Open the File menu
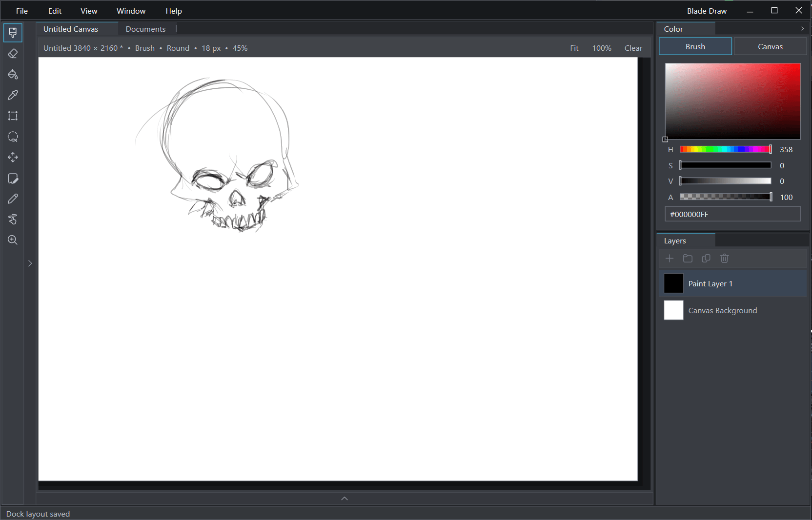 click(22, 11)
